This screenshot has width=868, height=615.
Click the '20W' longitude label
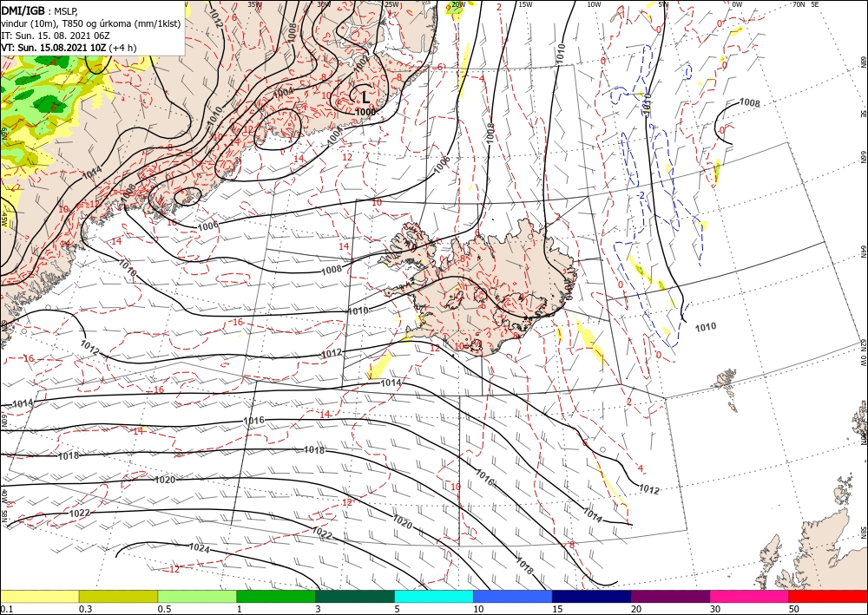457,4
